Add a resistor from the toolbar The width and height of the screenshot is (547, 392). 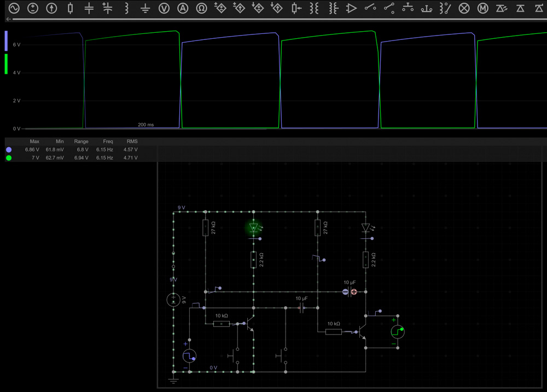click(x=70, y=8)
